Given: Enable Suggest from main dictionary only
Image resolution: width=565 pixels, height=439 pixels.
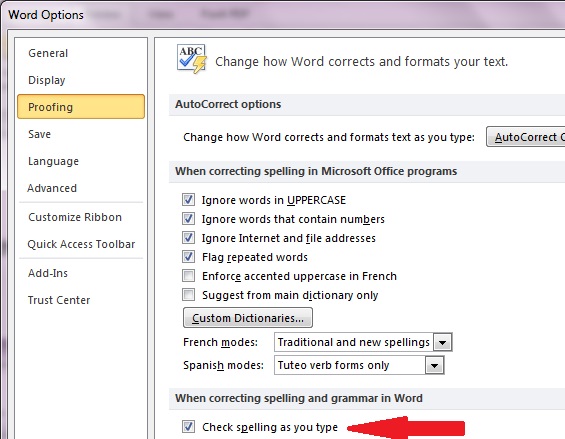Looking at the screenshot, I should point(188,295).
